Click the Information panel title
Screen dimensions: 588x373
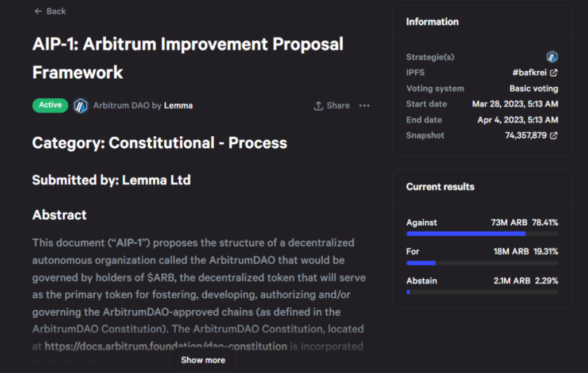(x=432, y=22)
